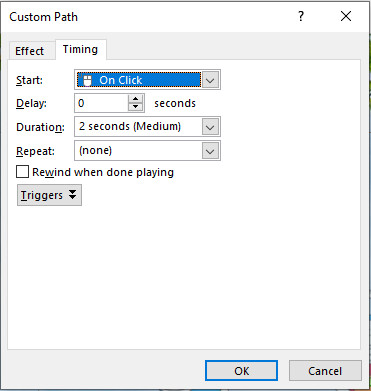
Task: Click the double-arrow icon on Triggers
Action: pos(73,195)
